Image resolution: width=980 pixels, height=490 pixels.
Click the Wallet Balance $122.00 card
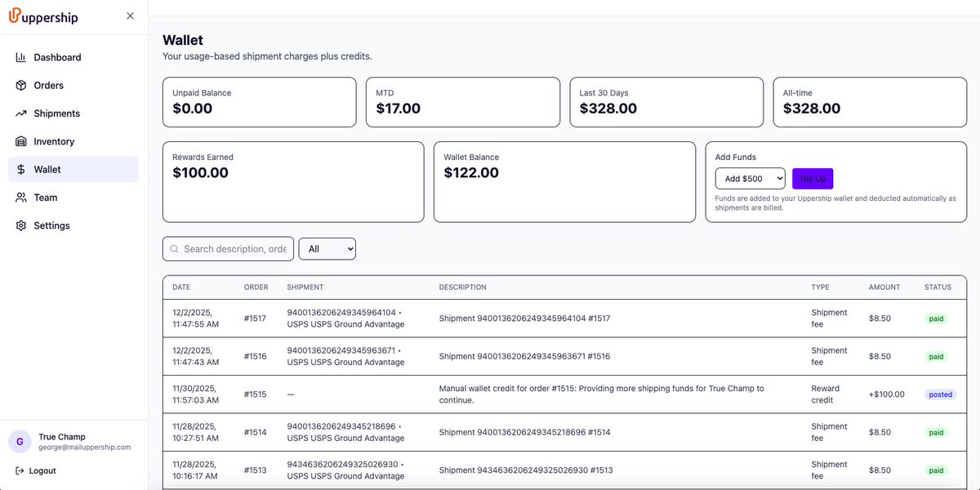[x=564, y=182]
